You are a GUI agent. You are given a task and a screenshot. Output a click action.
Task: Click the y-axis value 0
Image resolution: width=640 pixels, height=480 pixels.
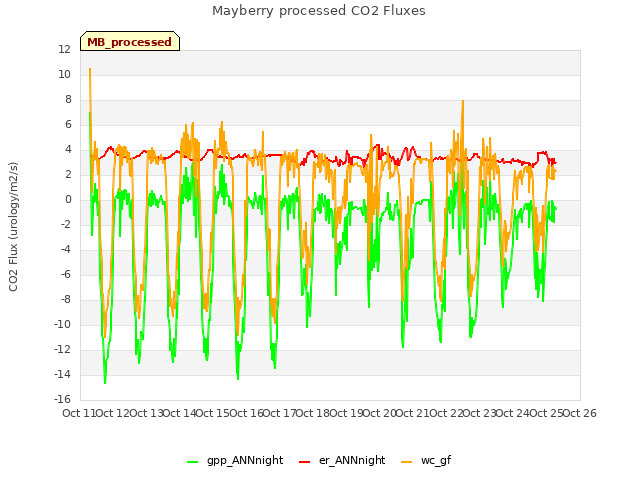tap(68, 200)
